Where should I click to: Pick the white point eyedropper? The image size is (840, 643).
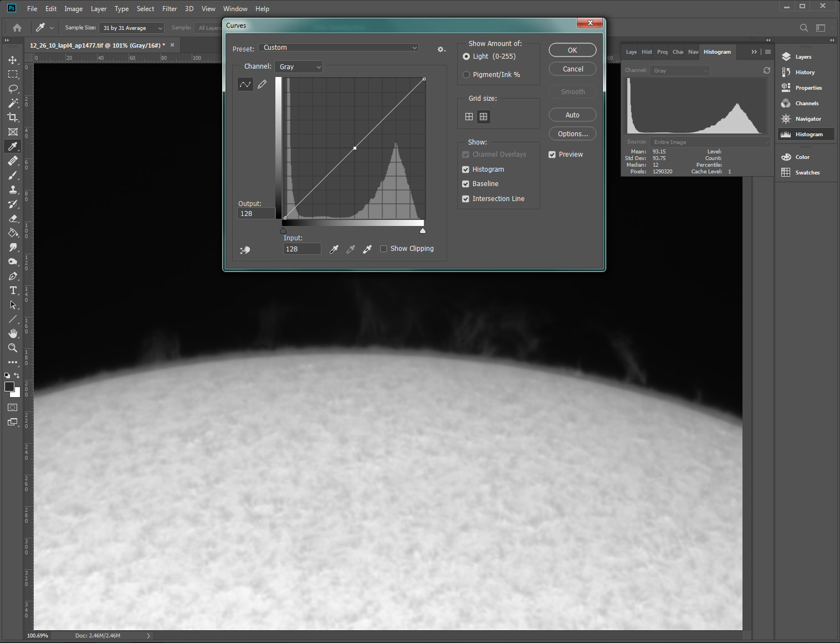(367, 249)
